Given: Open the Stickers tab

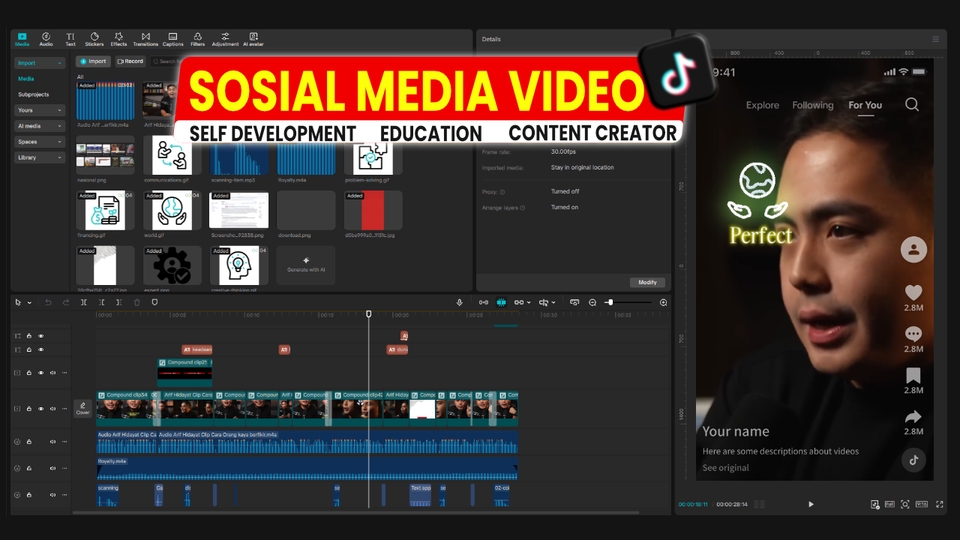Looking at the screenshot, I should [x=94, y=39].
